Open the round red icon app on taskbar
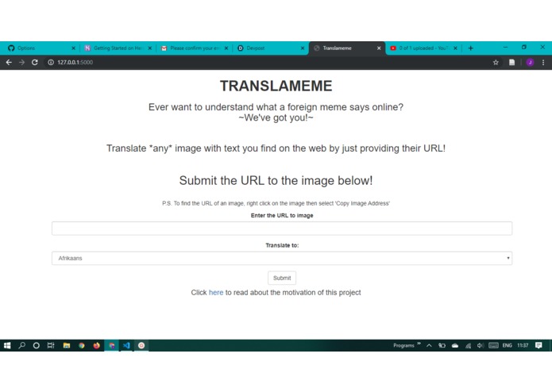The height and width of the screenshot is (392, 552). click(x=141, y=346)
